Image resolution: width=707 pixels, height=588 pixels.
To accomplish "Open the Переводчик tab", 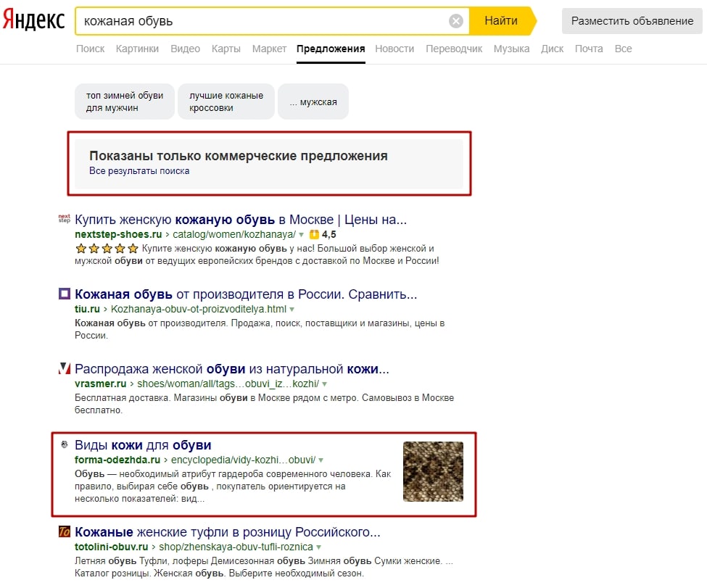I will pos(454,49).
